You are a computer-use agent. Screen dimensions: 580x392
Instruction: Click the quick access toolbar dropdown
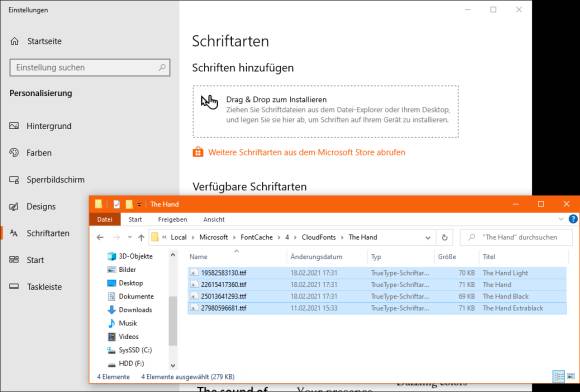[x=139, y=204]
